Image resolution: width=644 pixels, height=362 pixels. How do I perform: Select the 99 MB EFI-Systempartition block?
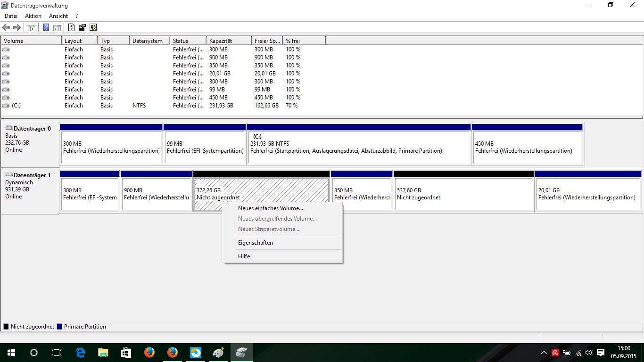tap(205, 144)
